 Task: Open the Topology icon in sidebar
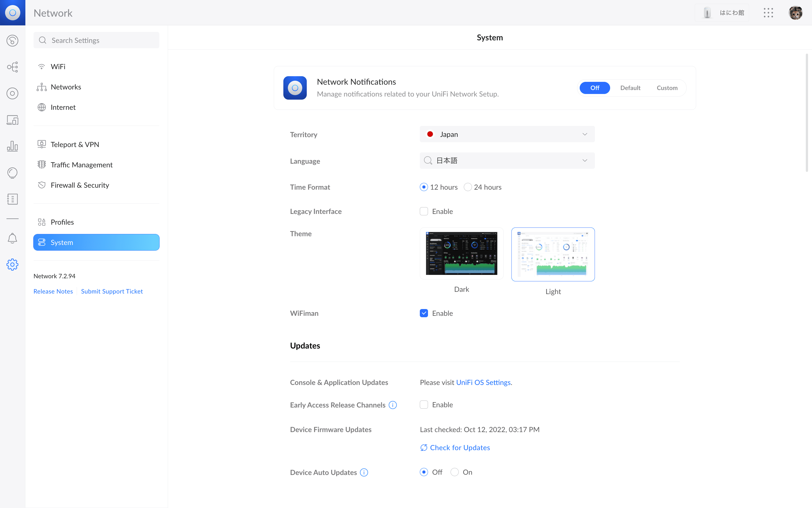click(x=12, y=67)
